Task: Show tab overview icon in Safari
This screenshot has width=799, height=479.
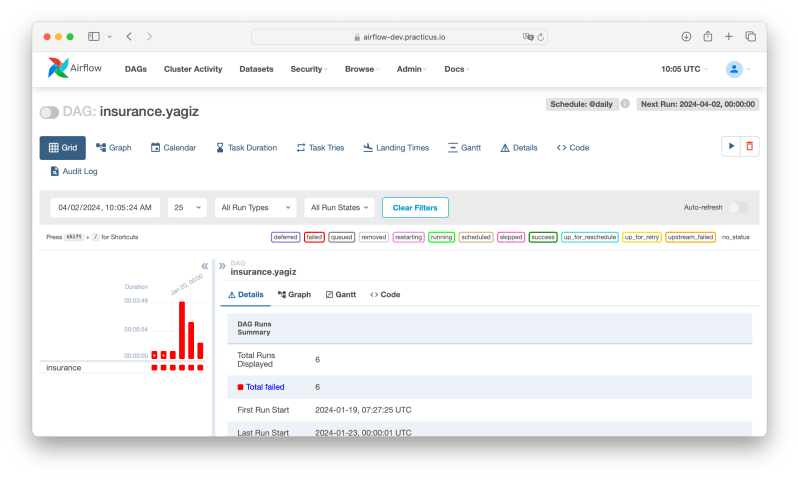Action: tap(751, 36)
